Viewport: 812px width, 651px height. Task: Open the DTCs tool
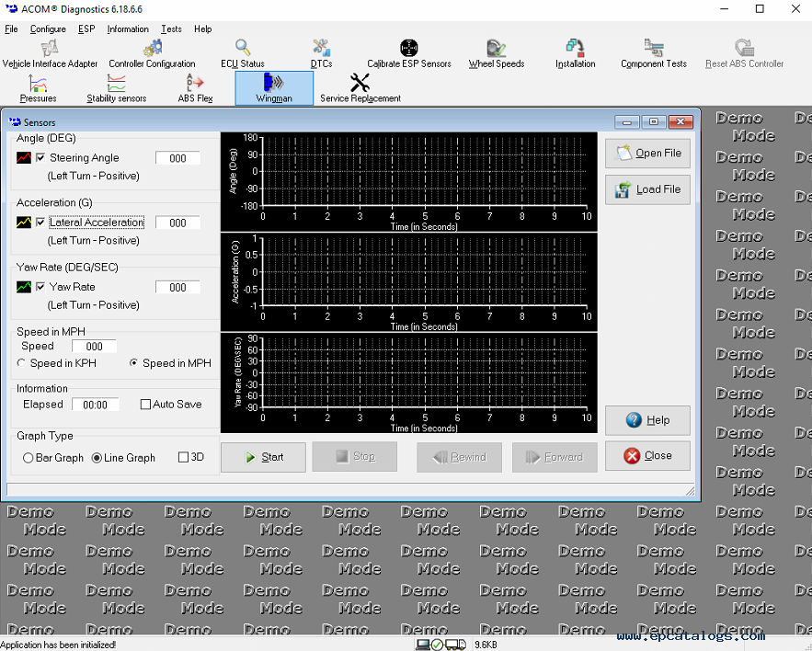click(321, 54)
